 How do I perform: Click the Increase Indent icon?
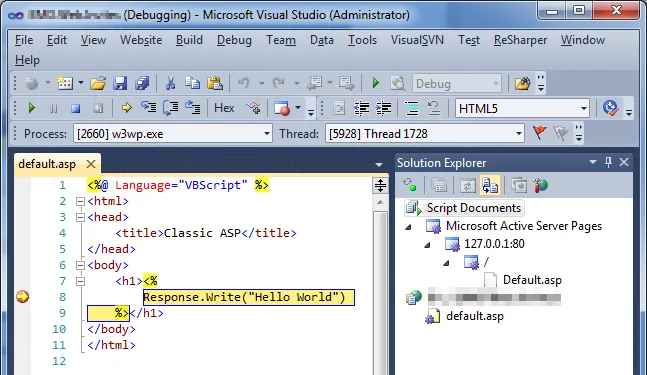pos(383,108)
